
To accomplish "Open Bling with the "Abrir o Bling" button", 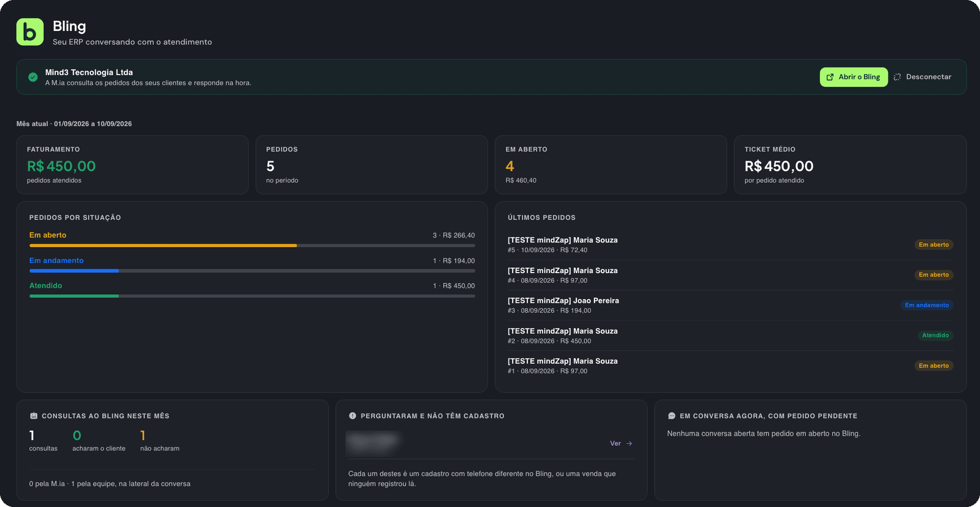I will (854, 77).
